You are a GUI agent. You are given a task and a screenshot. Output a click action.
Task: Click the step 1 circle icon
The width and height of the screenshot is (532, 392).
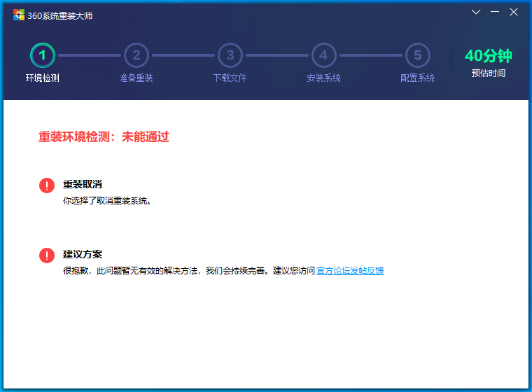pos(43,55)
